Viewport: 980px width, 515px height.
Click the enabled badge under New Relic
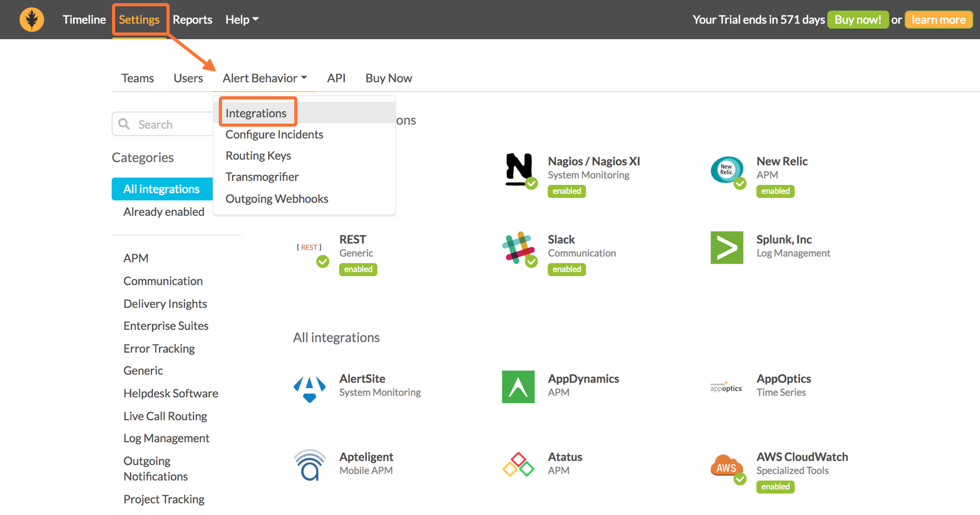[775, 191]
